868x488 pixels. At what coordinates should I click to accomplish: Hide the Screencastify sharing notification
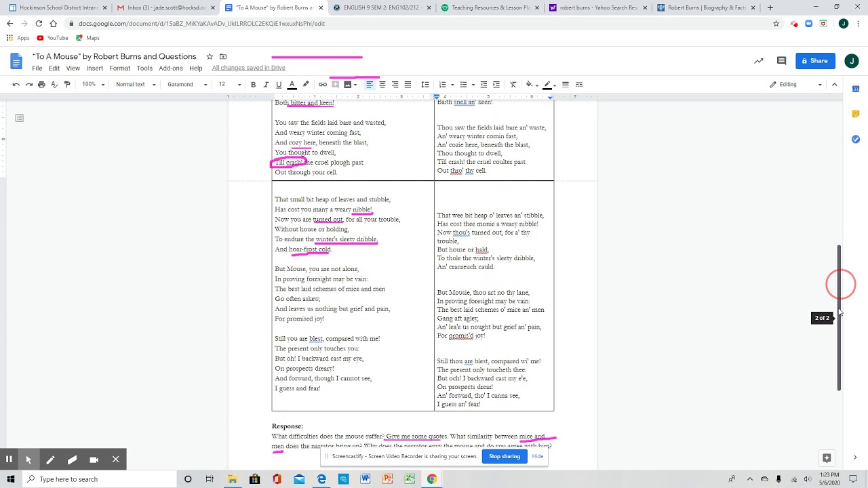(x=538, y=457)
